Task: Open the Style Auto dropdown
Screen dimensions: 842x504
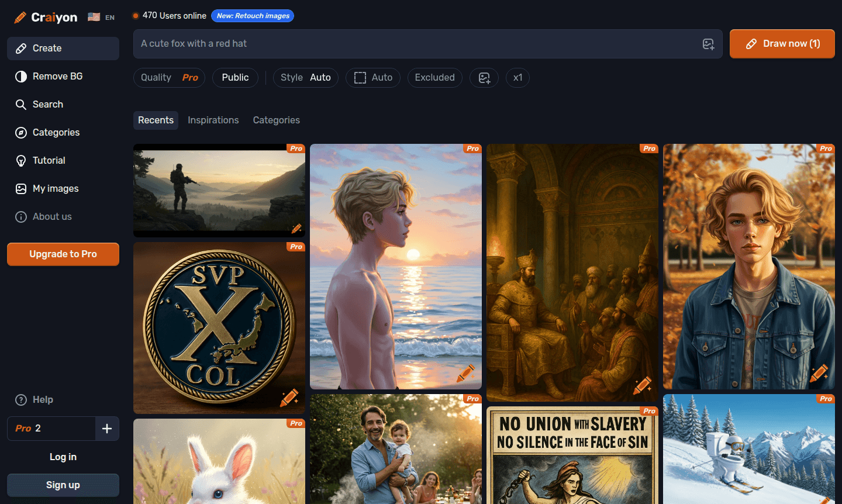Action: 305,78
